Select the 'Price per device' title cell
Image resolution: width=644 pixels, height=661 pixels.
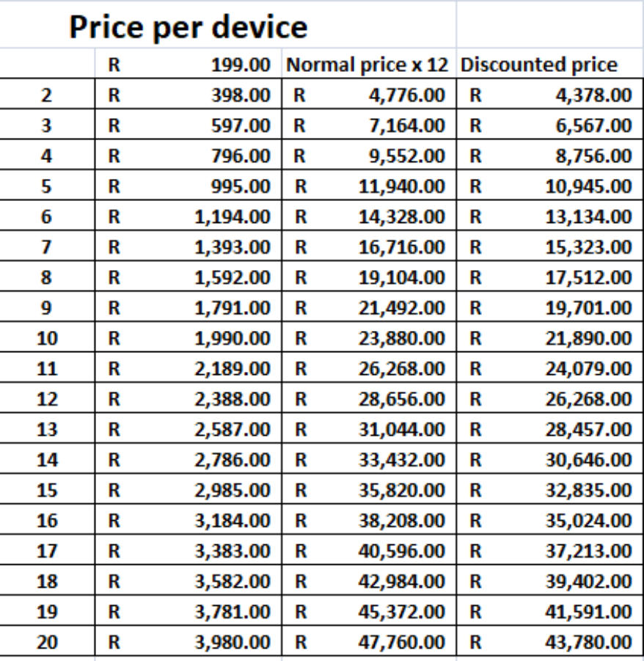[x=227, y=24]
